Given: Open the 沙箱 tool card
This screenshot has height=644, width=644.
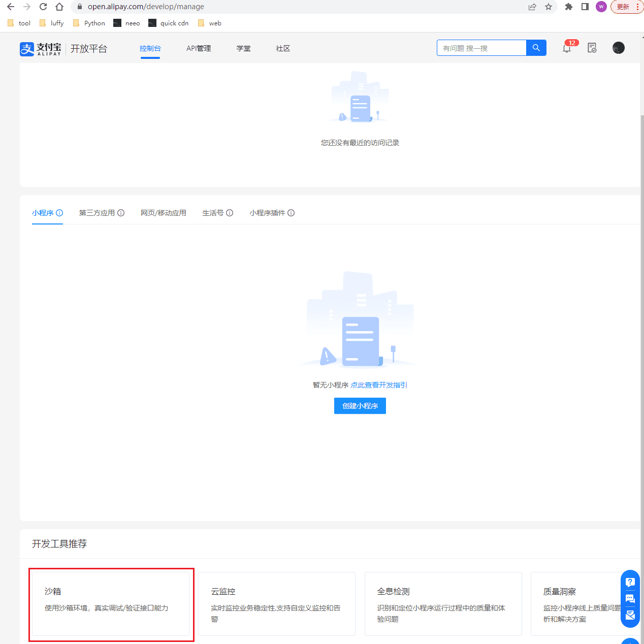Looking at the screenshot, I should pos(111,603).
